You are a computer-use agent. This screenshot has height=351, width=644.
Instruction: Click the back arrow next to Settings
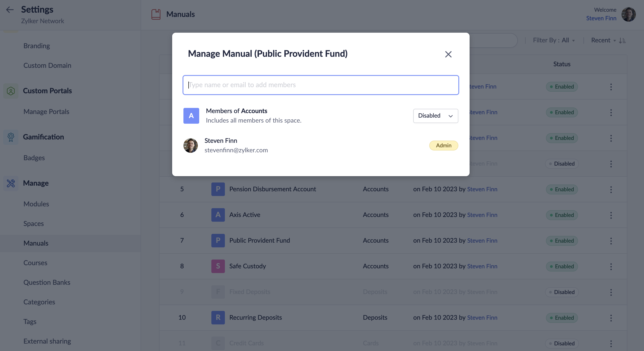coord(10,9)
